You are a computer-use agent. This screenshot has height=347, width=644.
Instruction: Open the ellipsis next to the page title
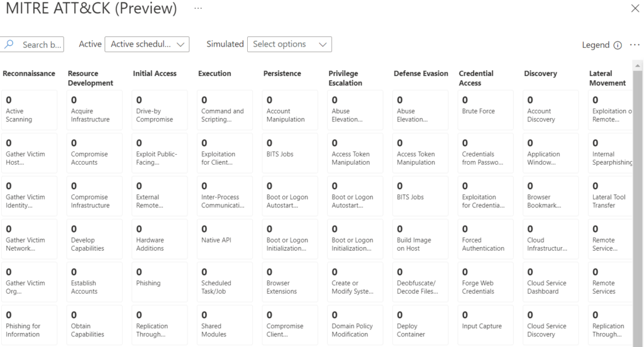click(198, 8)
